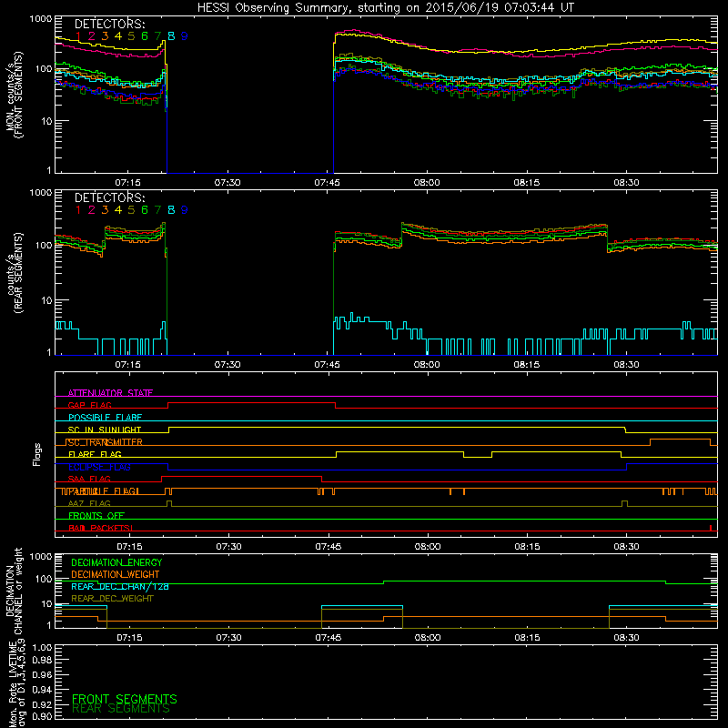Click detector number 4 in front segments legend
The width and height of the screenshot is (728, 728).
tap(118, 36)
